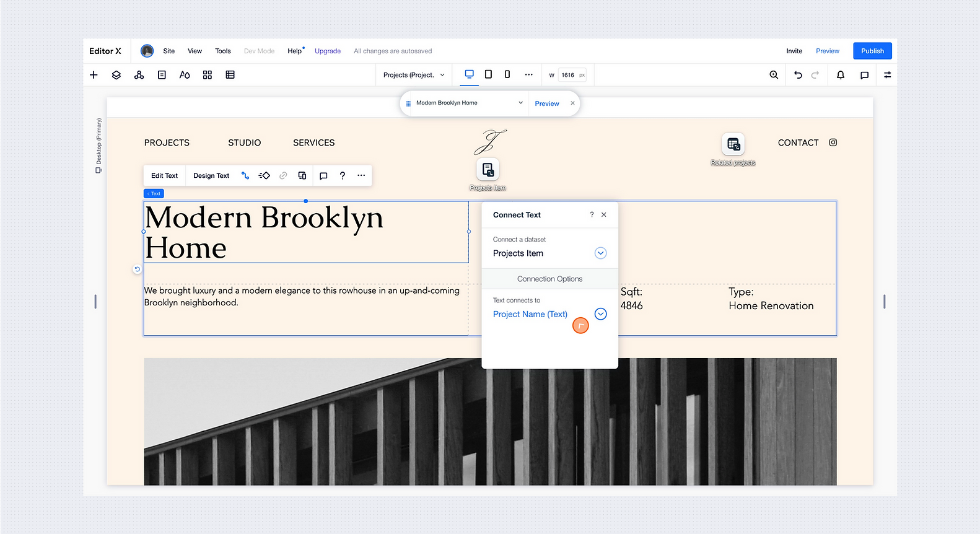
Task: Click the Upgrade link
Action: (x=328, y=51)
